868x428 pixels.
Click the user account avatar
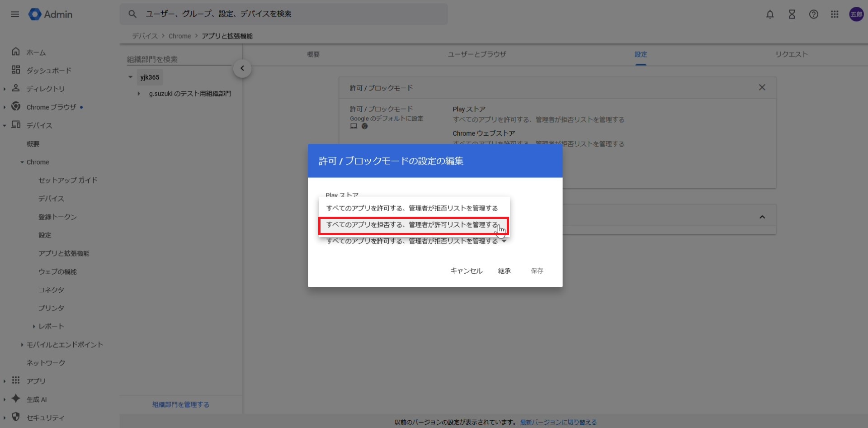(856, 14)
